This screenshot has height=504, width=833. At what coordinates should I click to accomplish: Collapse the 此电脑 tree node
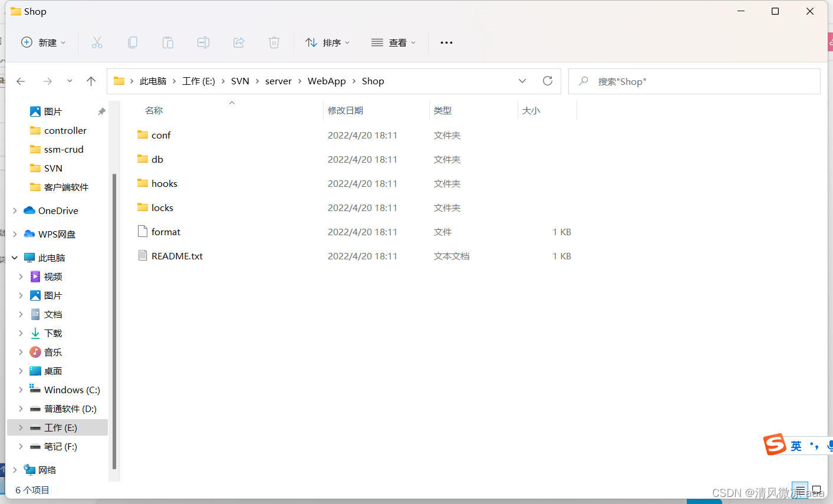(x=15, y=258)
